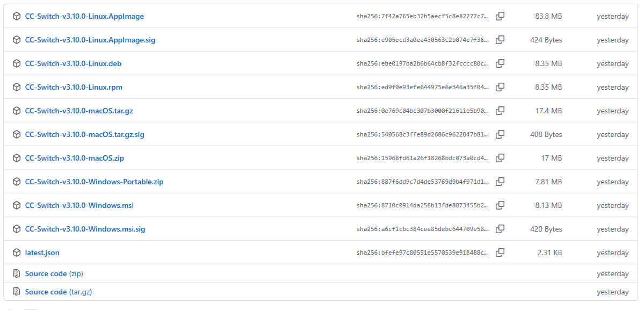Download CC-Switch-v3.10.0-macOS.zip
Viewport: 644px width, 310px height.
(75, 158)
